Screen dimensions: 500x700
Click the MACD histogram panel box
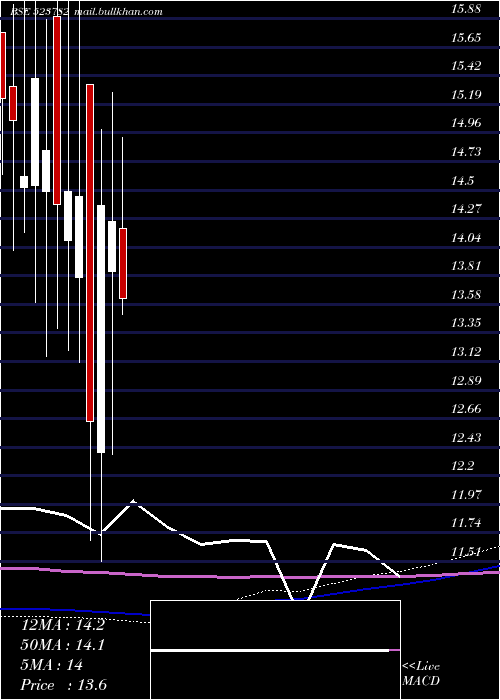pyautogui.click(x=275, y=650)
